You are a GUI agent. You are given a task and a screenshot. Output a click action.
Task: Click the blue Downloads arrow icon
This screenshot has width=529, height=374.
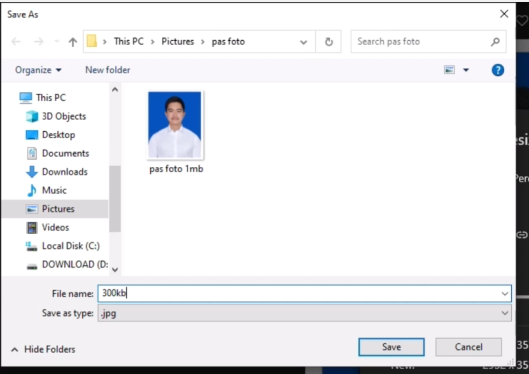pos(32,172)
